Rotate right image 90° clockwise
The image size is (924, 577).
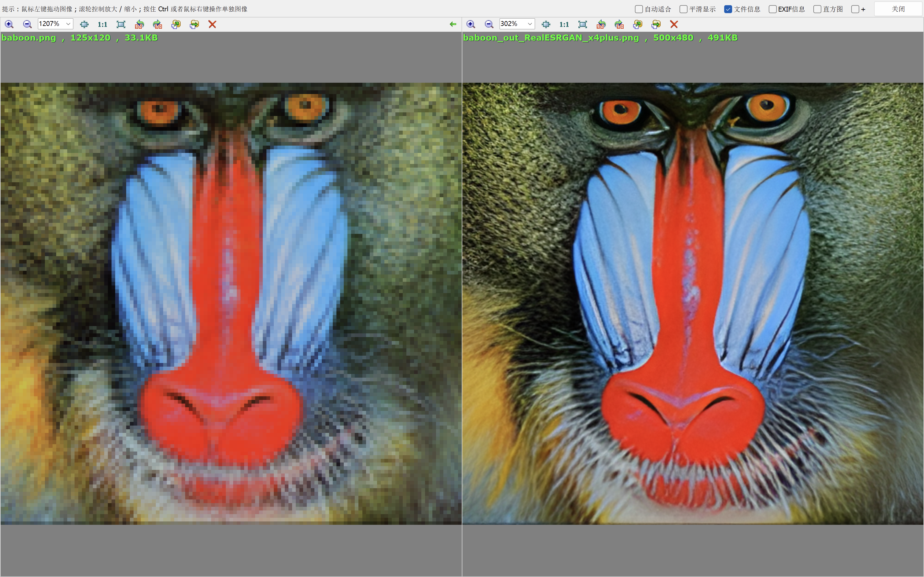pos(619,24)
